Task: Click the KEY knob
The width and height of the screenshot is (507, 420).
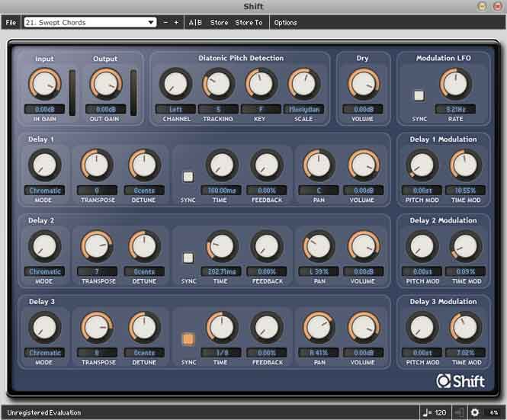Action: [x=261, y=84]
